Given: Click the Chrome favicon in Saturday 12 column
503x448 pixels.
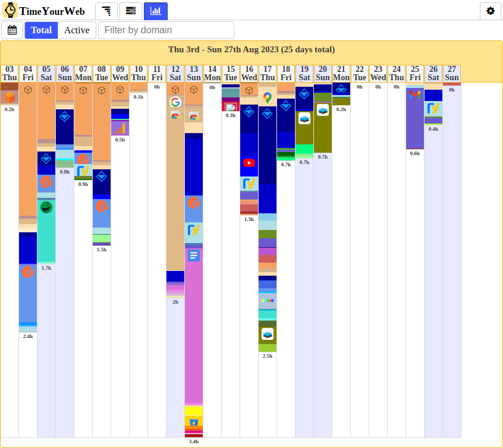Looking at the screenshot, I should pyautogui.click(x=175, y=116).
